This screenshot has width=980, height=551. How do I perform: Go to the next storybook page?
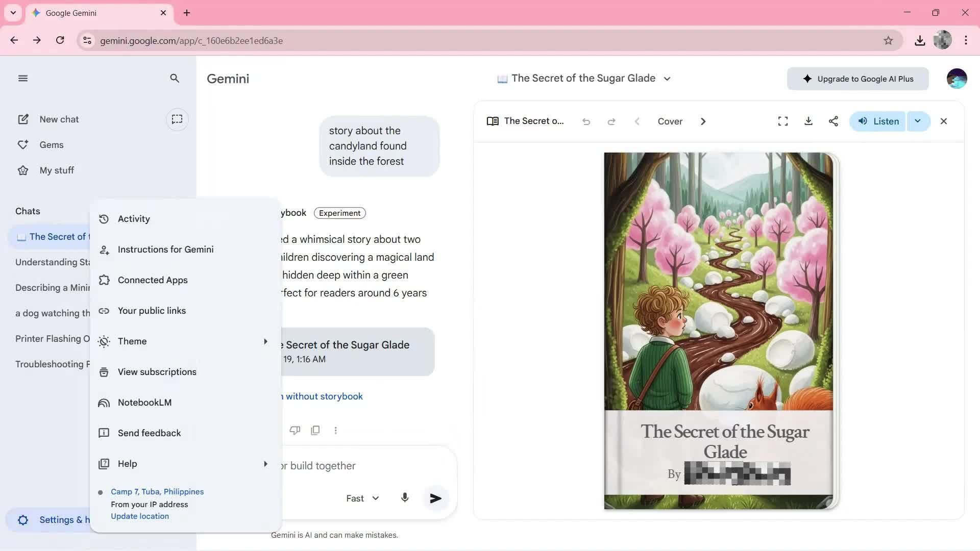point(703,121)
